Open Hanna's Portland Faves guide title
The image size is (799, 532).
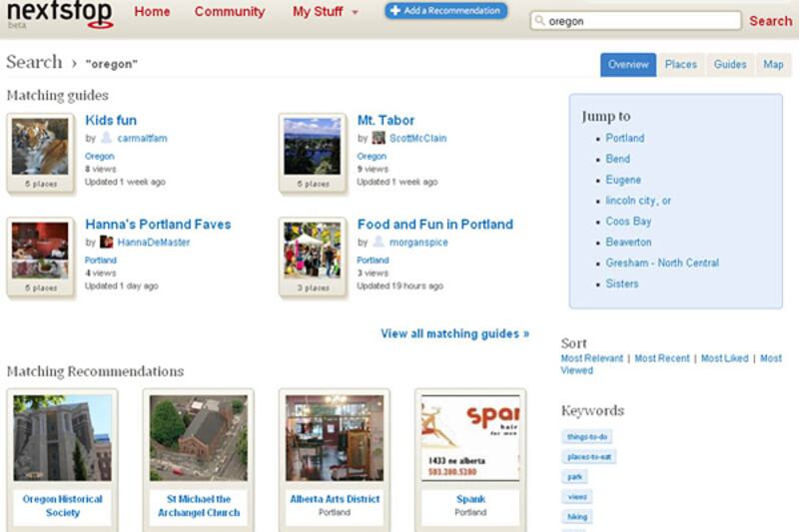point(158,225)
